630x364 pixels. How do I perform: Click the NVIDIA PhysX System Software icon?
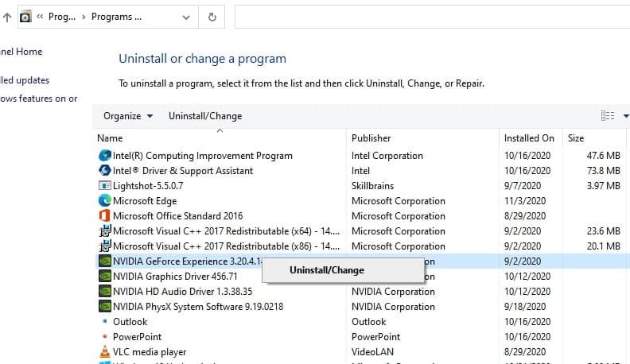point(105,306)
